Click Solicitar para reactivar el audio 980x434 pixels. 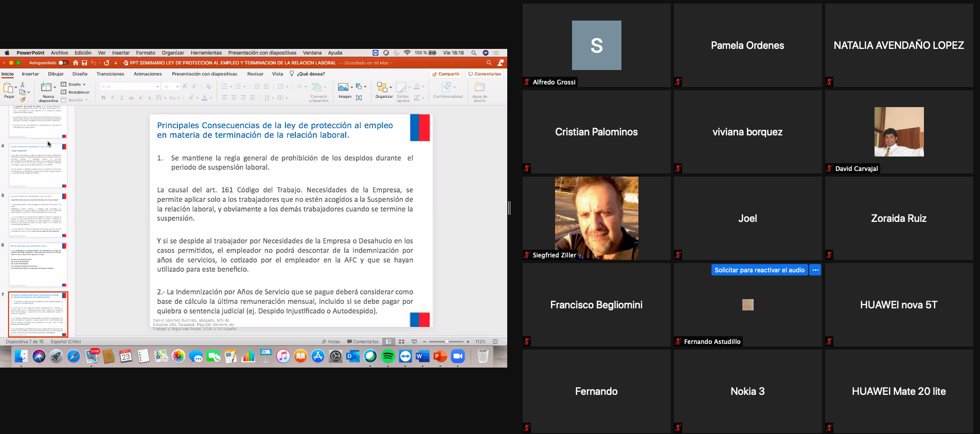(759, 270)
